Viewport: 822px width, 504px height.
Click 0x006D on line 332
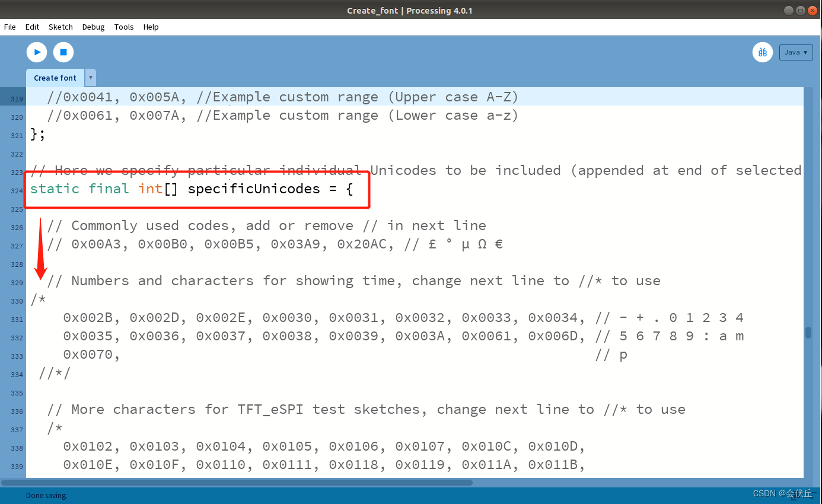click(x=553, y=336)
